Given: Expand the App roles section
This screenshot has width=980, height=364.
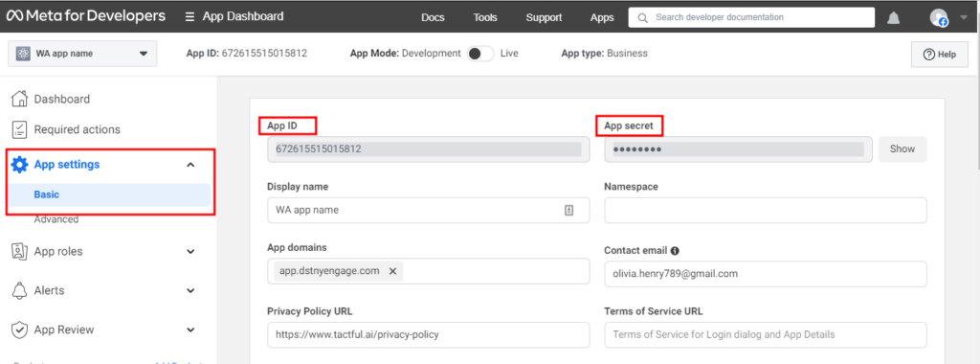Looking at the screenshot, I should click(191, 251).
